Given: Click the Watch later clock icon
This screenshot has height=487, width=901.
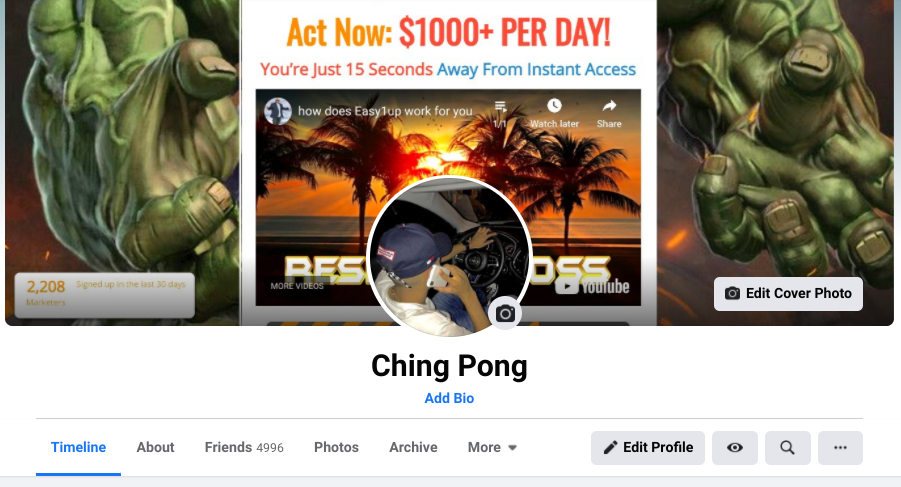Looking at the screenshot, I should 554,106.
